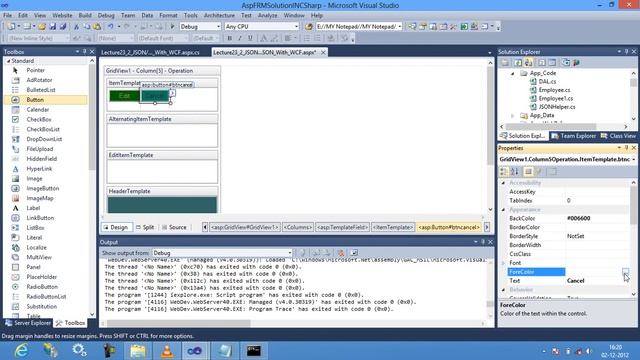Open File Explorer from the taskbar
The height and width of the screenshot is (360, 640).
[138, 351]
